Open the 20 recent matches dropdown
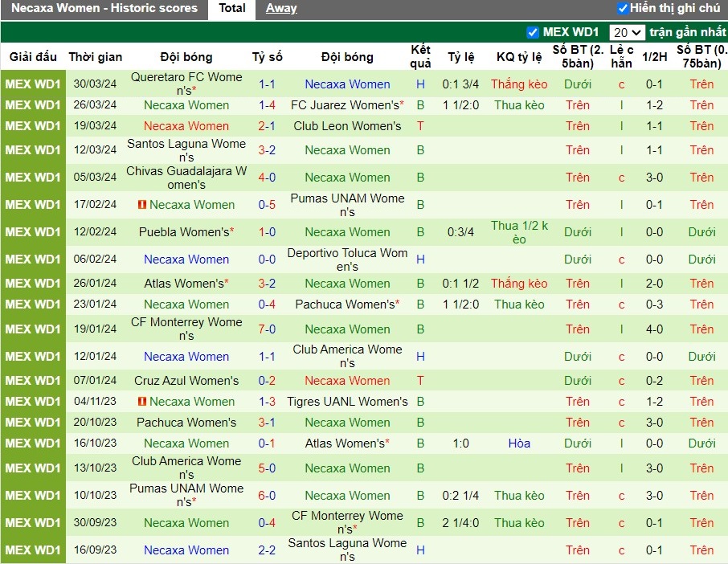Image resolution: width=728 pixels, height=564 pixels. click(x=627, y=32)
